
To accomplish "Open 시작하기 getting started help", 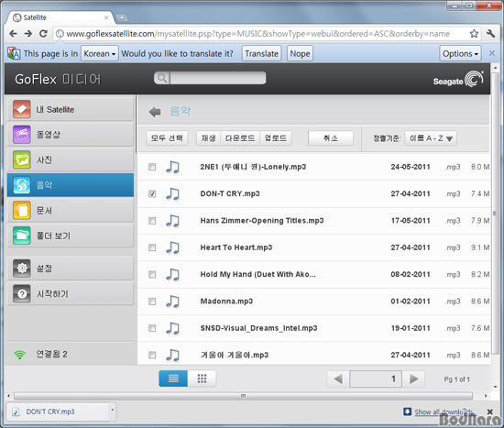I will point(71,293).
